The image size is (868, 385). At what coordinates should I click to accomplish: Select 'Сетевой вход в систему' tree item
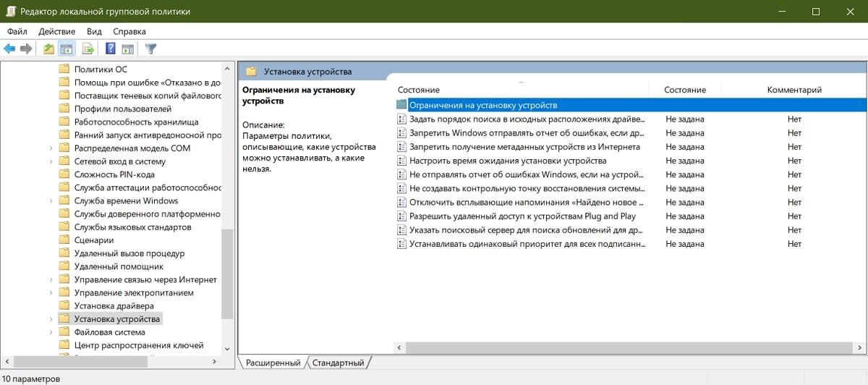coord(119,161)
